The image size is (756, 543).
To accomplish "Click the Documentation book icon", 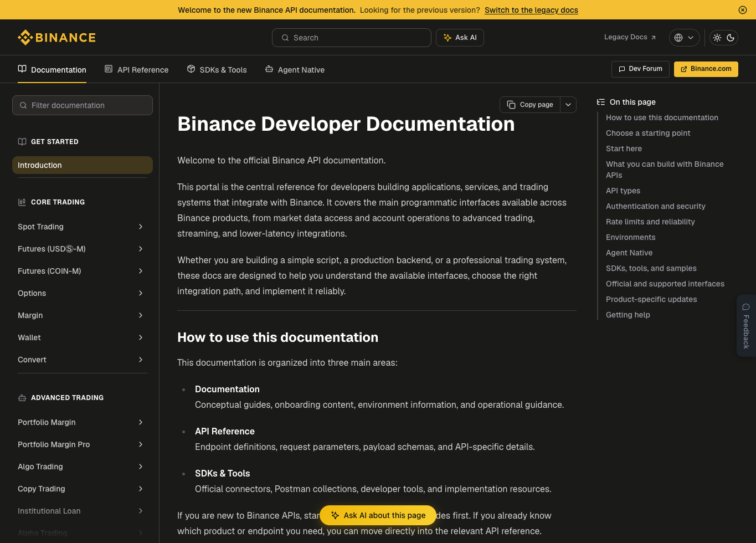I will [22, 69].
